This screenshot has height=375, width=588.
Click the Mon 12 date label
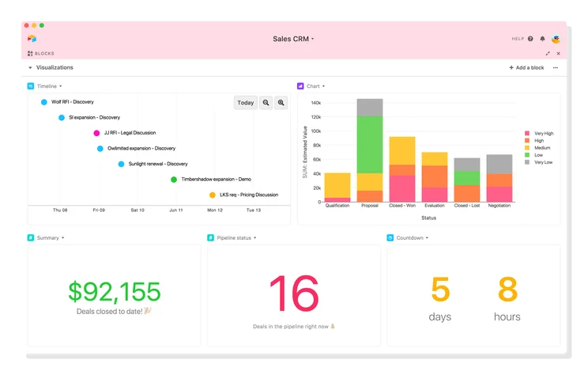click(215, 210)
